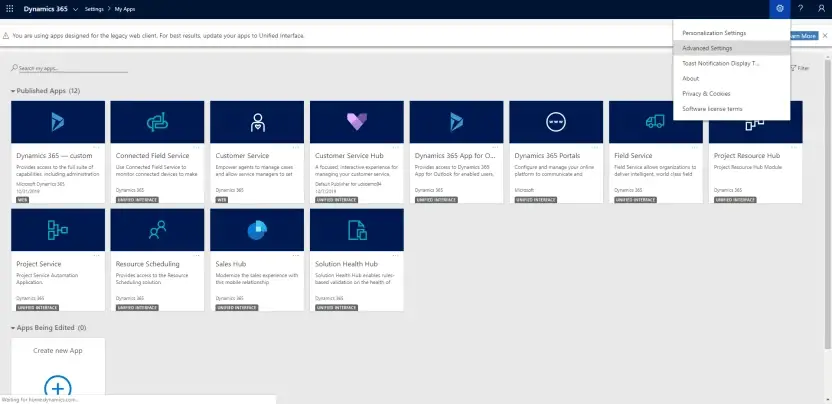Click the Dynamics 365 header title
Screen dimensions: 832x404
point(46,9)
